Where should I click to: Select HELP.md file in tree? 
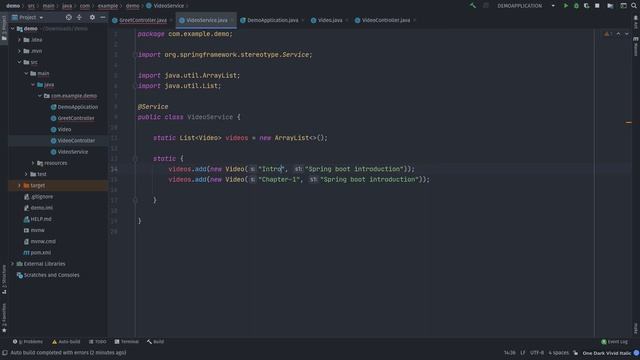coord(41,219)
